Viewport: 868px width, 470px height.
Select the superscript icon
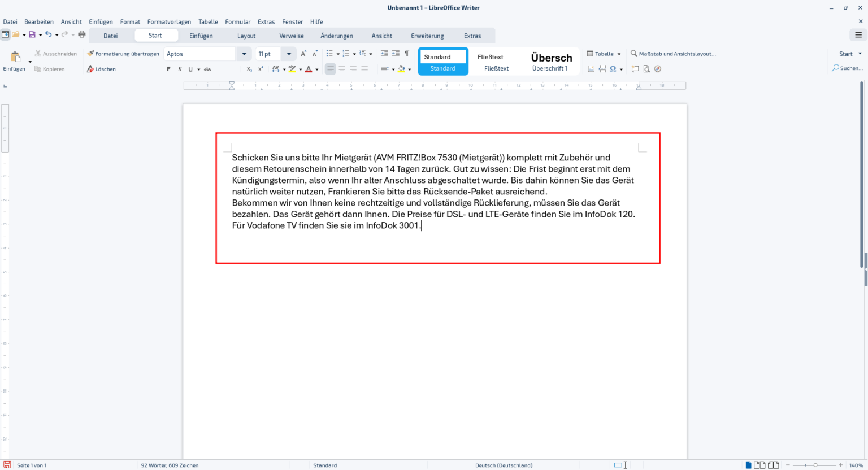pos(261,68)
